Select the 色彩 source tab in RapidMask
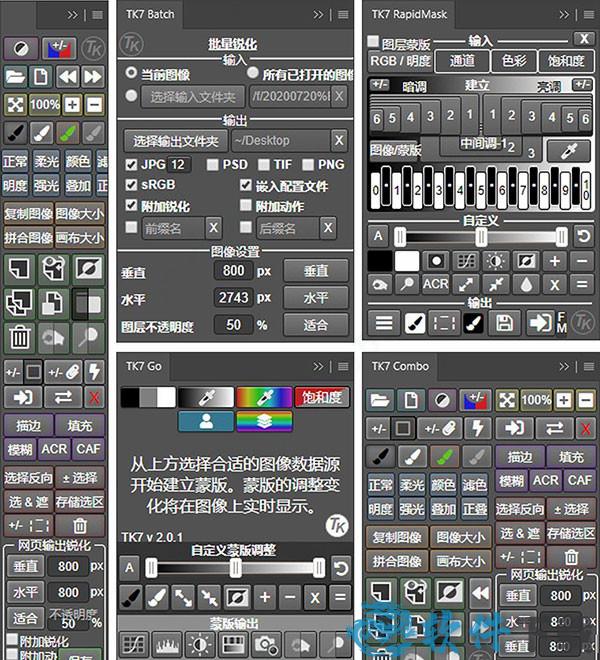 point(514,61)
